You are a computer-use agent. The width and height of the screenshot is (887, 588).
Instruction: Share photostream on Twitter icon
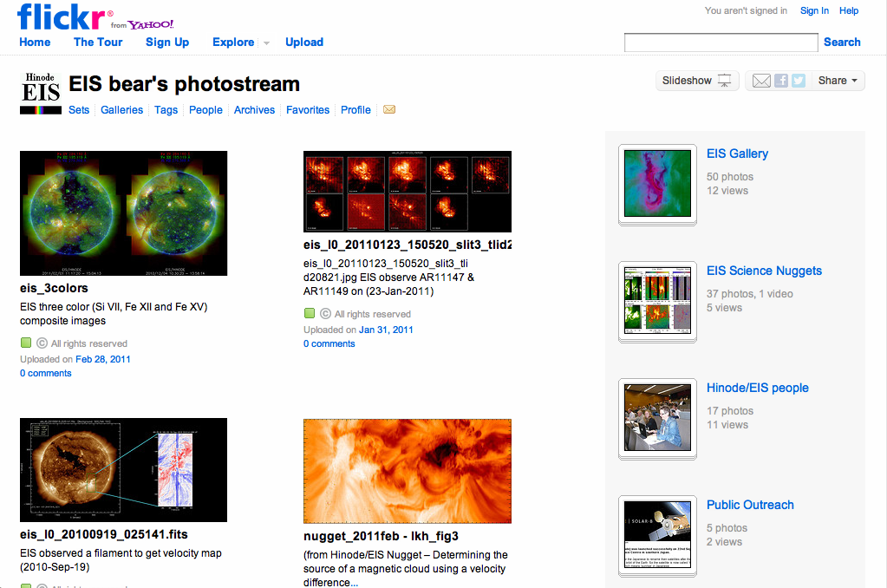pyautogui.click(x=799, y=81)
